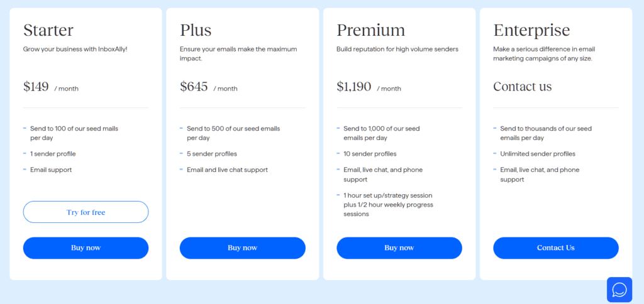Select the Premium plan heading
This screenshot has width=644, height=304.
371,30
